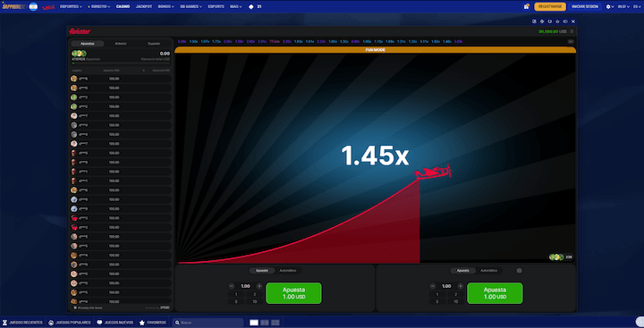Click the right bet amount field

tap(446, 286)
